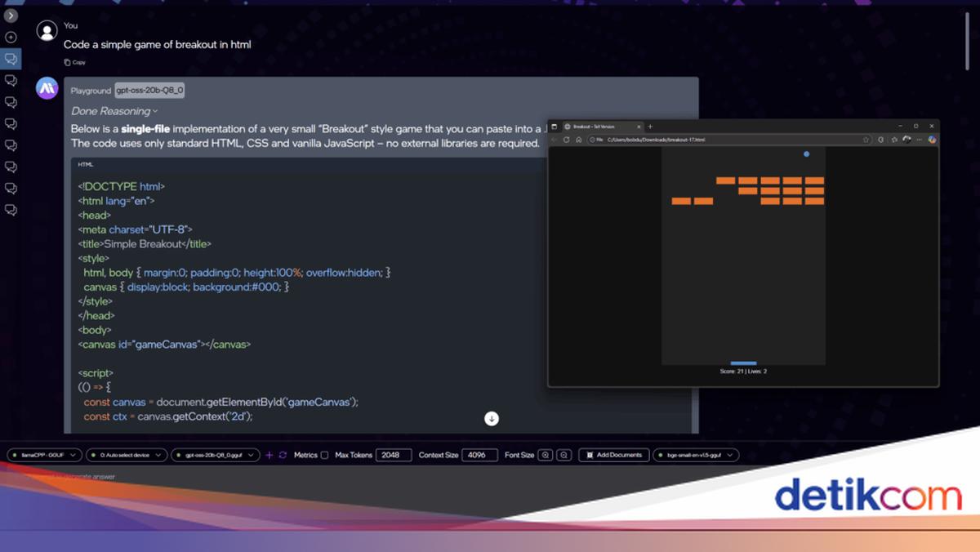
Task: Reload the browser page
Action: click(566, 140)
